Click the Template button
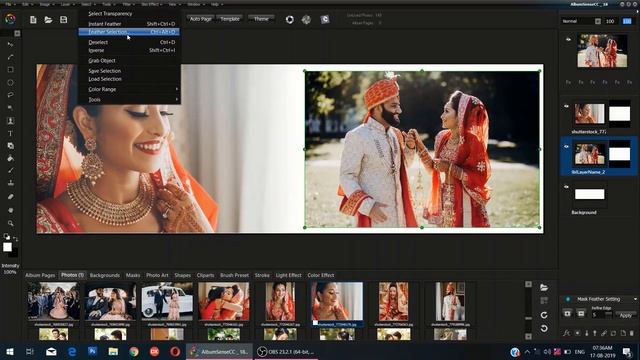This screenshot has width=640, height=360. click(x=230, y=19)
